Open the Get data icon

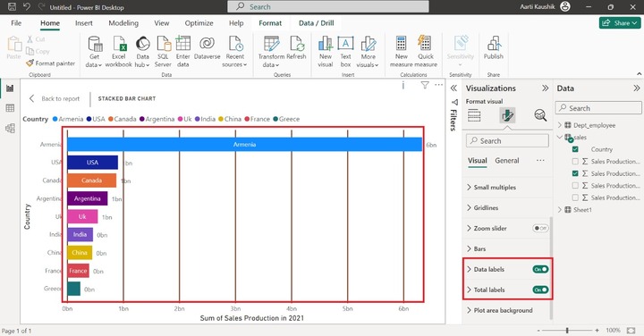tap(95, 44)
